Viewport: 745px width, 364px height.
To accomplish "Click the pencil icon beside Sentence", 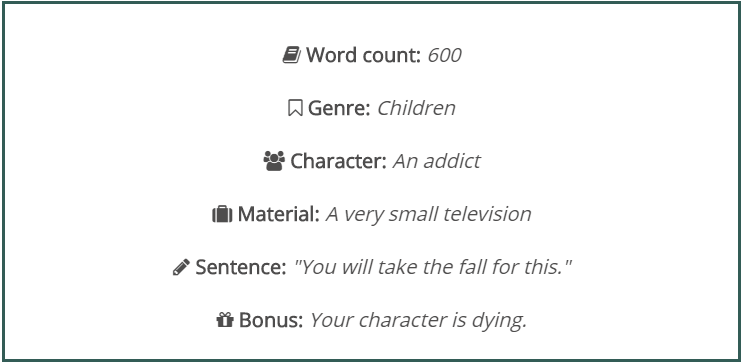I will pos(181,268).
